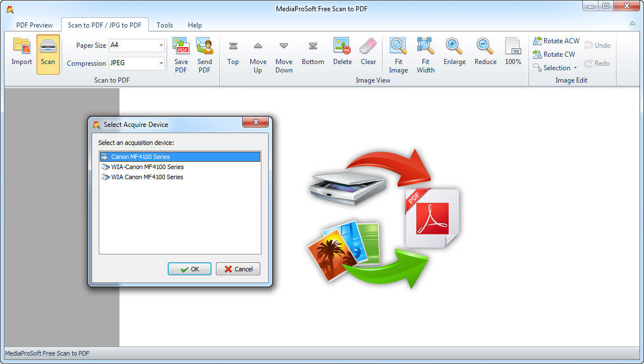Click the Undo button

click(x=597, y=46)
